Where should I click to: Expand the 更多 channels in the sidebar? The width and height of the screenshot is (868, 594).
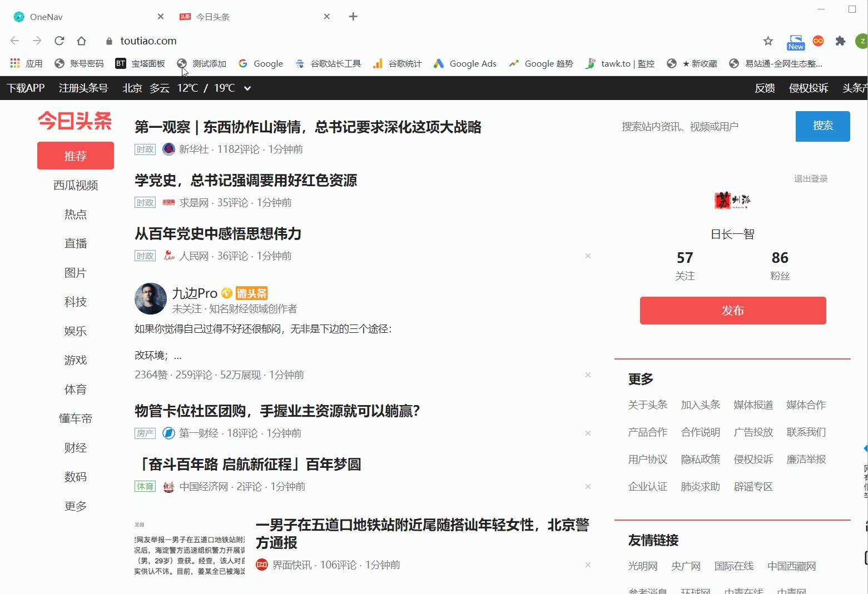76,506
